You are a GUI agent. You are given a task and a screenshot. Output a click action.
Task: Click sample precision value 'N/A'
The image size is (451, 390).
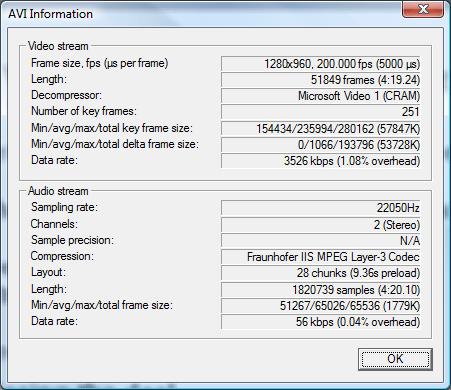pyautogui.click(x=321, y=241)
